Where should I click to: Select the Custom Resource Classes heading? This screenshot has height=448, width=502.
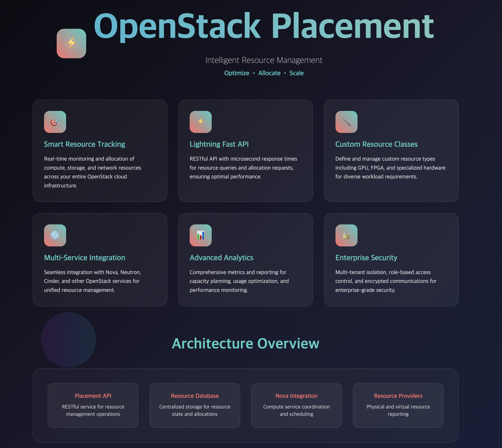click(376, 144)
